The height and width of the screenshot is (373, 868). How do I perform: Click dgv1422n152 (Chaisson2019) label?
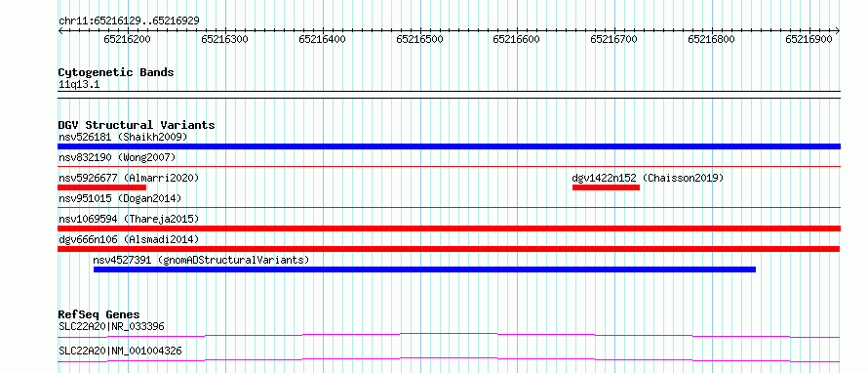click(648, 178)
